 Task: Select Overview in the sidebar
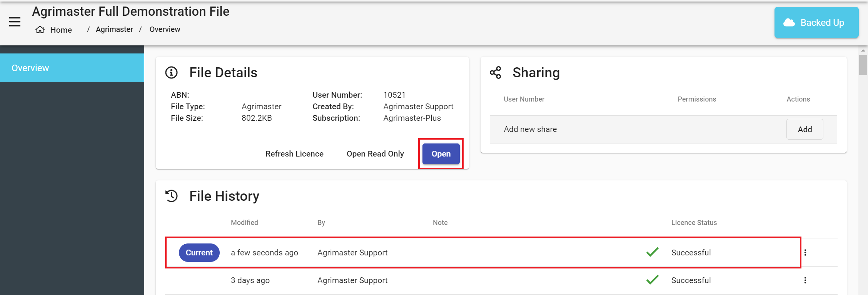72,68
